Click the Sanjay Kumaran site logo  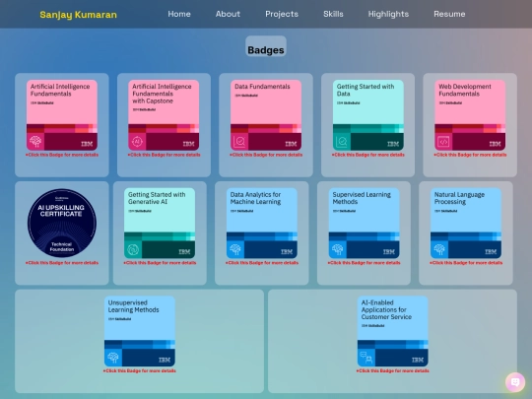pyautogui.click(x=79, y=15)
